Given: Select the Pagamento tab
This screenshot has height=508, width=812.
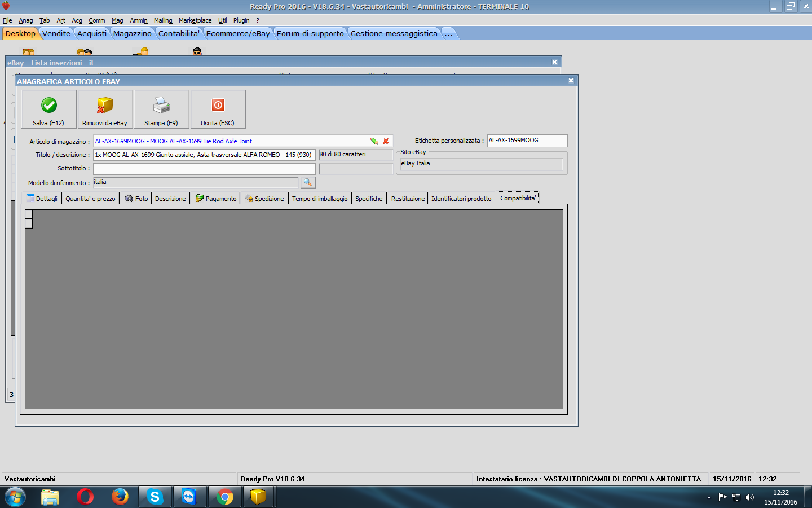Looking at the screenshot, I should [216, 199].
